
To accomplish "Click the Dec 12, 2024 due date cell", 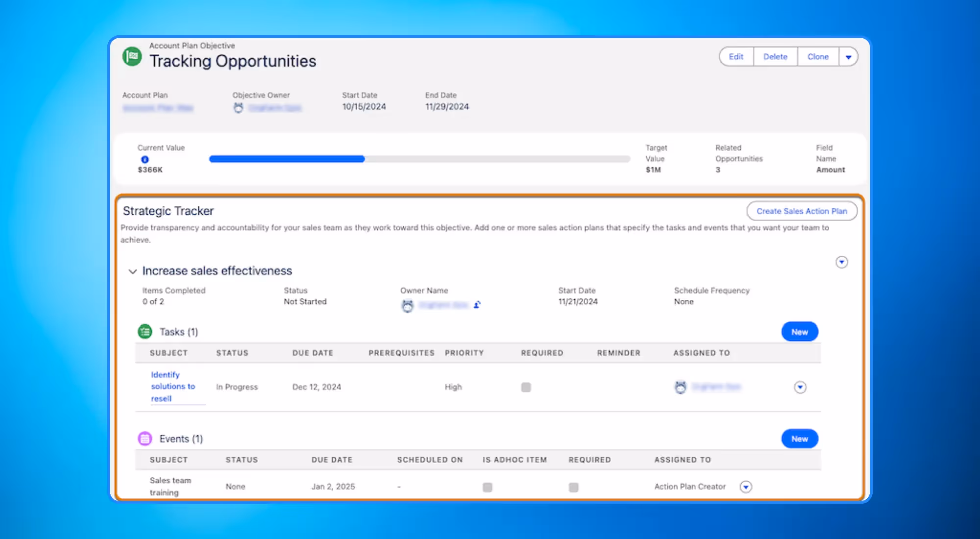I will tap(317, 387).
